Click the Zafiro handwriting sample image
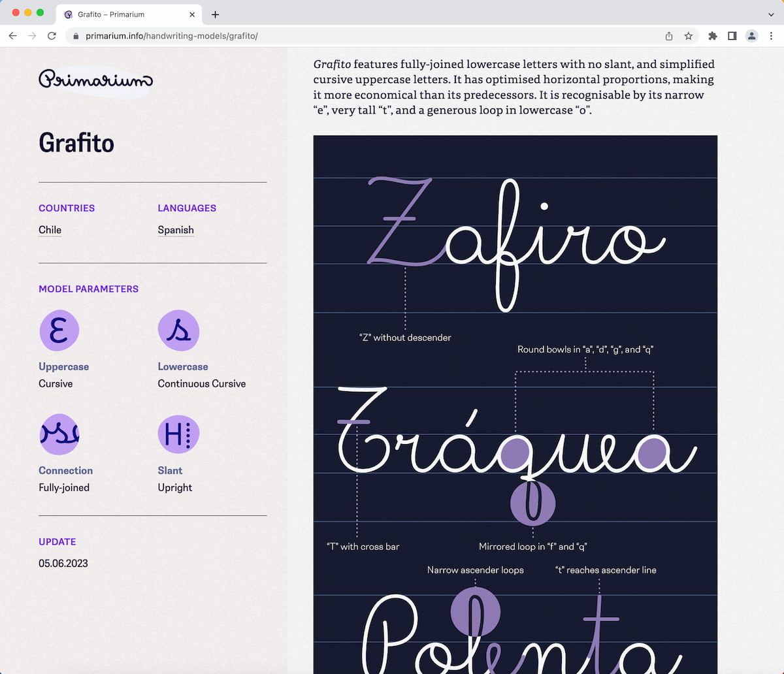 (x=515, y=242)
